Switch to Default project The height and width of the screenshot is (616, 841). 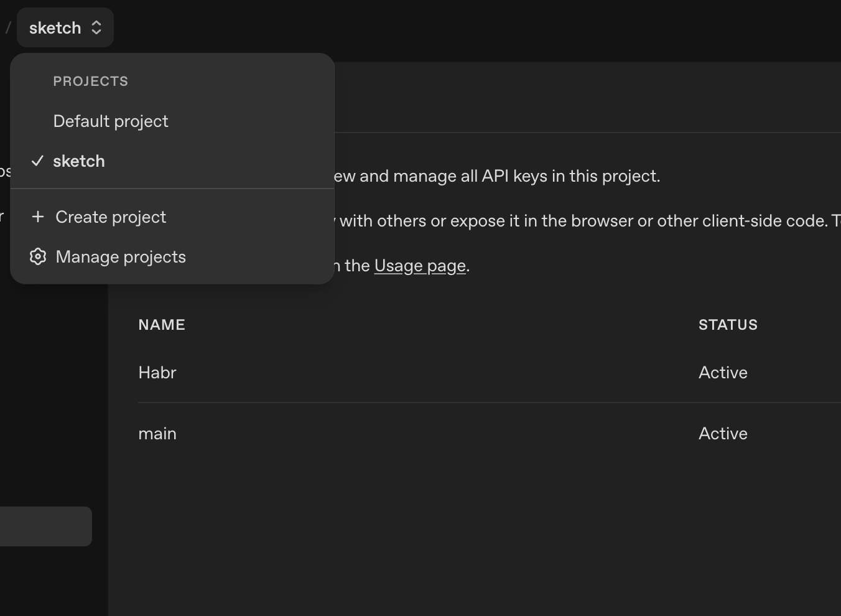(x=111, y=121)
